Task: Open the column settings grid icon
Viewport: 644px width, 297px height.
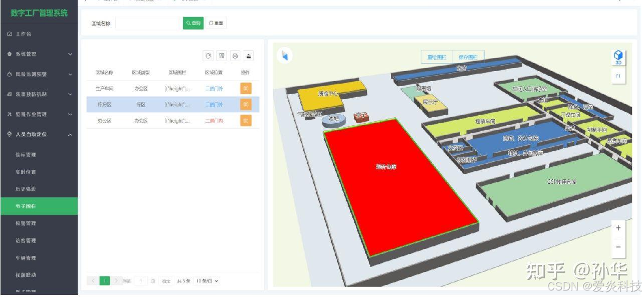Action: pyautogui.click(x=222, y=56)
